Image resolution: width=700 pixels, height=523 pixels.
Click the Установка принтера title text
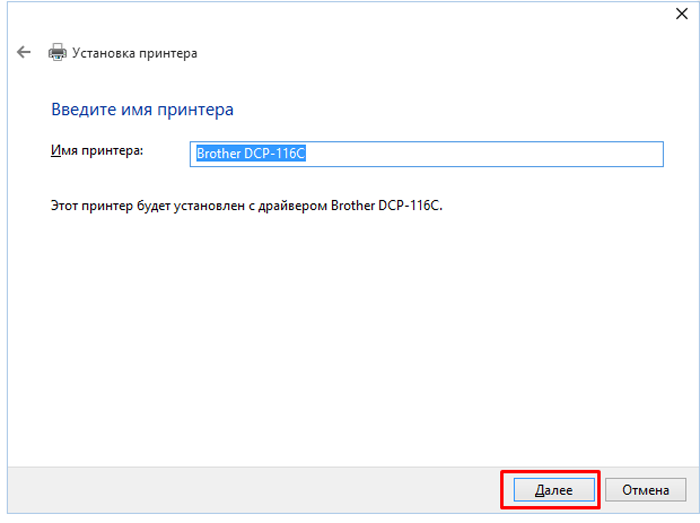134,53
